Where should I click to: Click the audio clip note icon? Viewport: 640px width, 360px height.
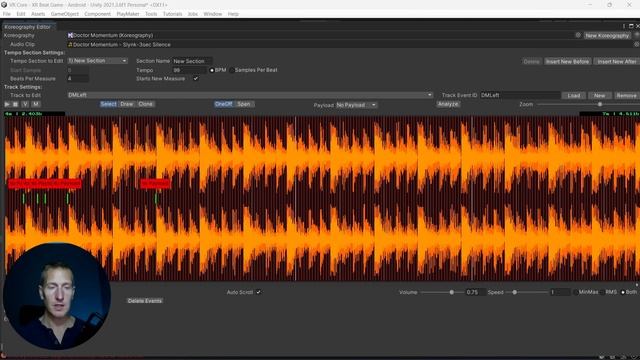tap(70, 44)
